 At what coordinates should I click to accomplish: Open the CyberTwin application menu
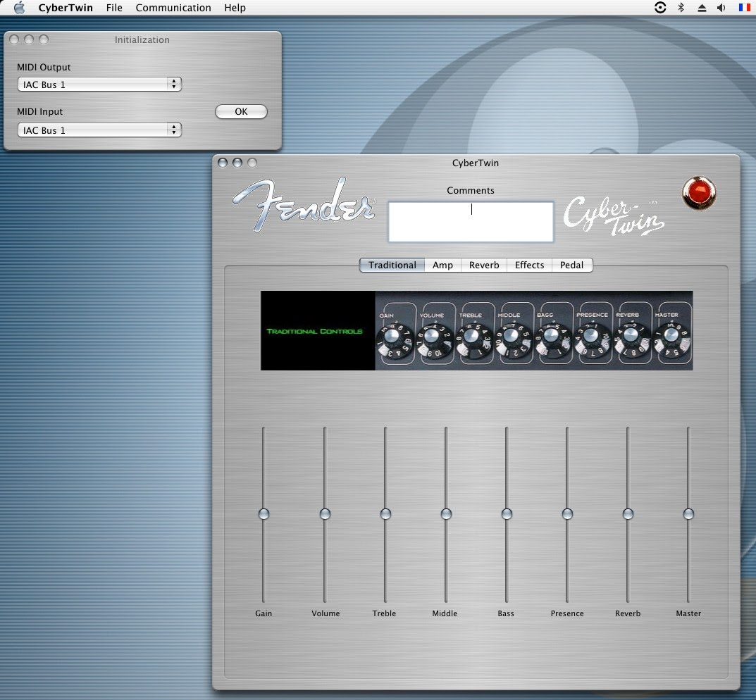pyautogui.click(x=66, y=8)
